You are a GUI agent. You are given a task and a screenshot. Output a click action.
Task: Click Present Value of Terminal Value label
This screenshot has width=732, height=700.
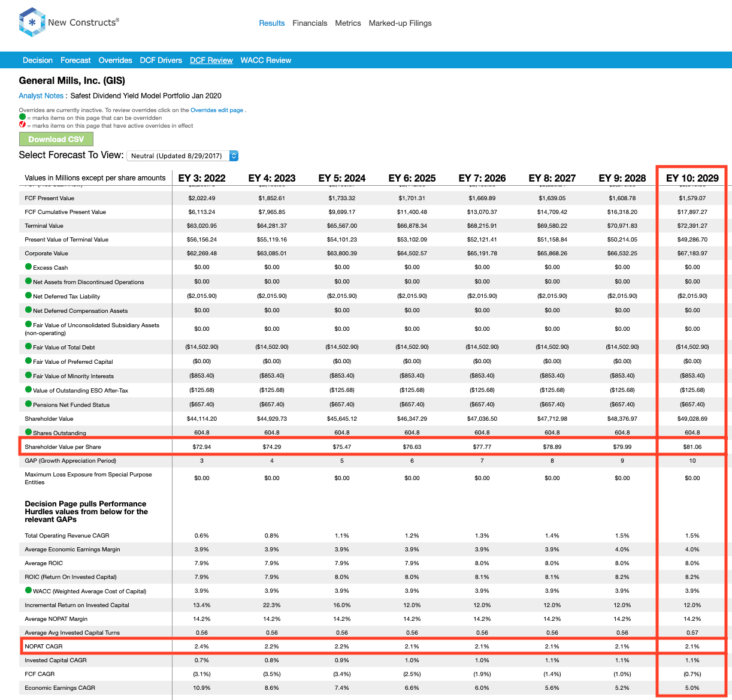(66, 240)
